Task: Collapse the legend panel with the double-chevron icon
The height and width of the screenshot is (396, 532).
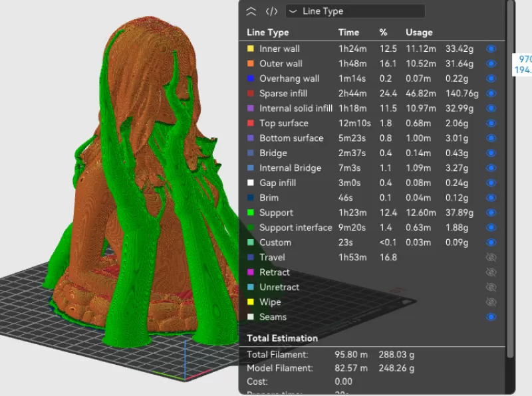Action: click(251, 11)
